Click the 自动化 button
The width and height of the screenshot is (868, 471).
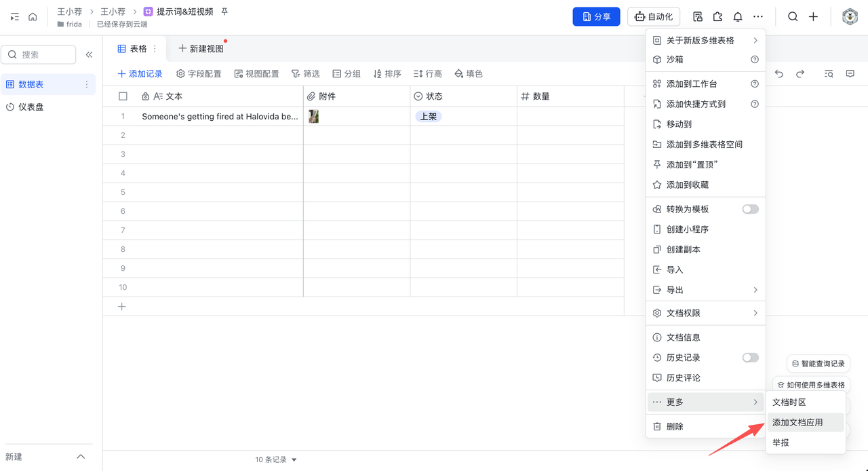tap(654, 17)
